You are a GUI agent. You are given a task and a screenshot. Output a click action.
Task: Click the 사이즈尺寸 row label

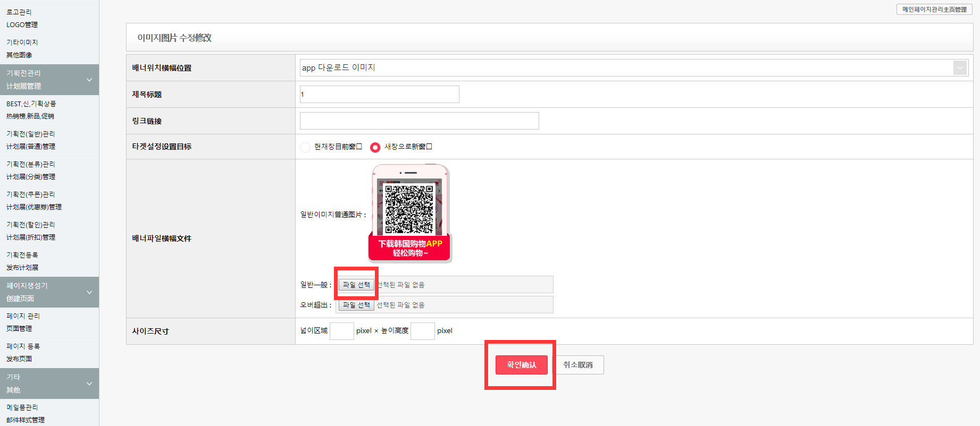click(x=150, y=331)
